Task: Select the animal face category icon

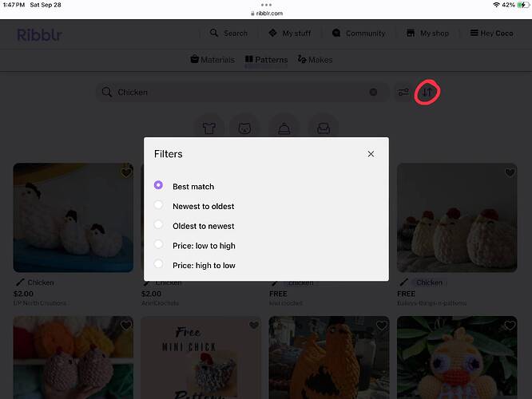Action: [244, 128]
